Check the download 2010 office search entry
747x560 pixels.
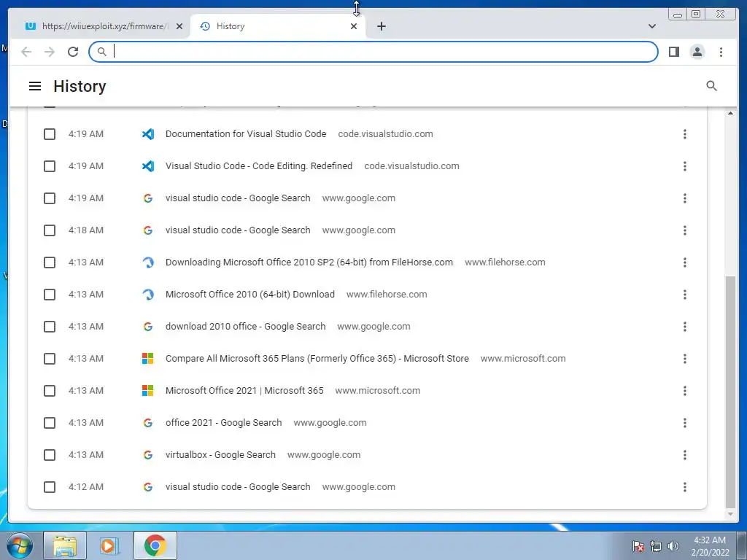[x=50, y=327]
